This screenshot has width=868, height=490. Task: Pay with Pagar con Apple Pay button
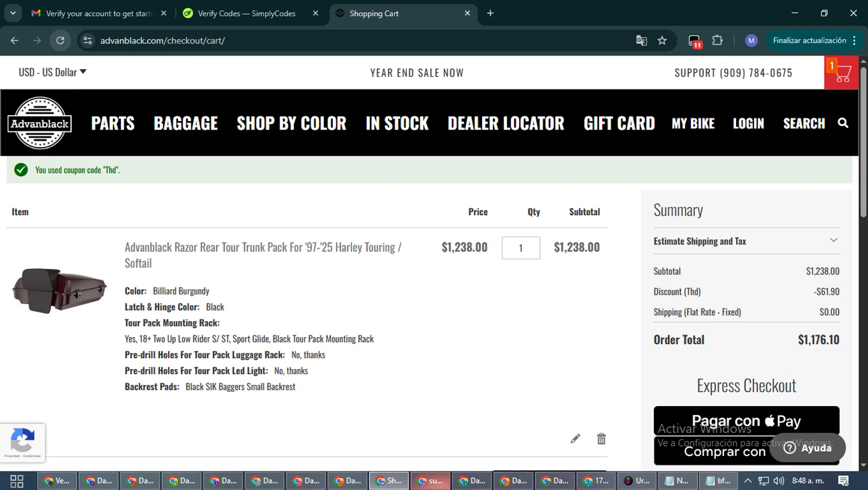tap(746, 421)
